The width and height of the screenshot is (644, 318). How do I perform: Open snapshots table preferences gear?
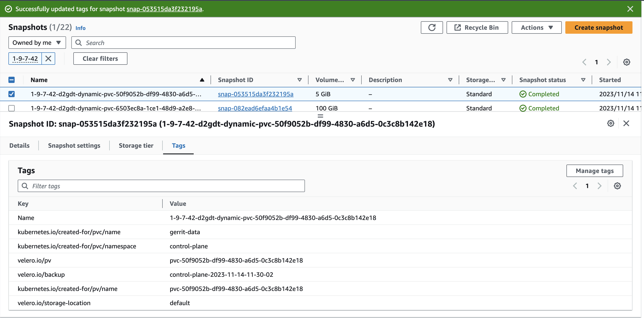tap(626, 62)
